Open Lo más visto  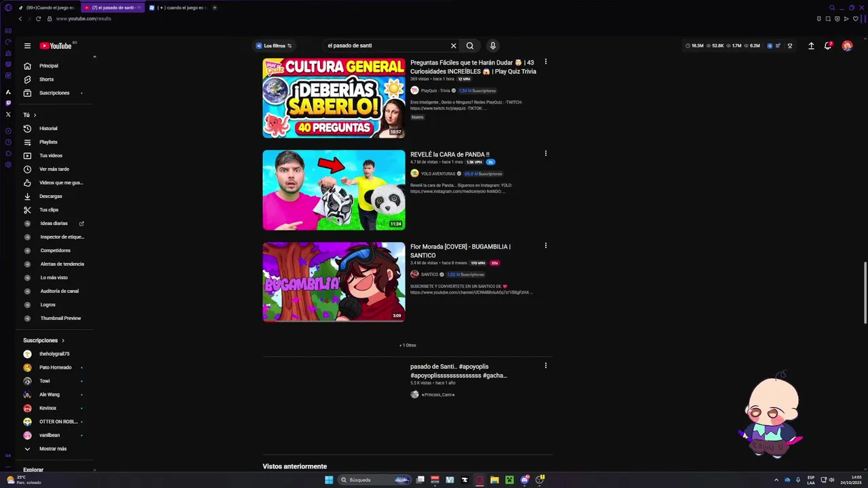click(x=54, y=277)
